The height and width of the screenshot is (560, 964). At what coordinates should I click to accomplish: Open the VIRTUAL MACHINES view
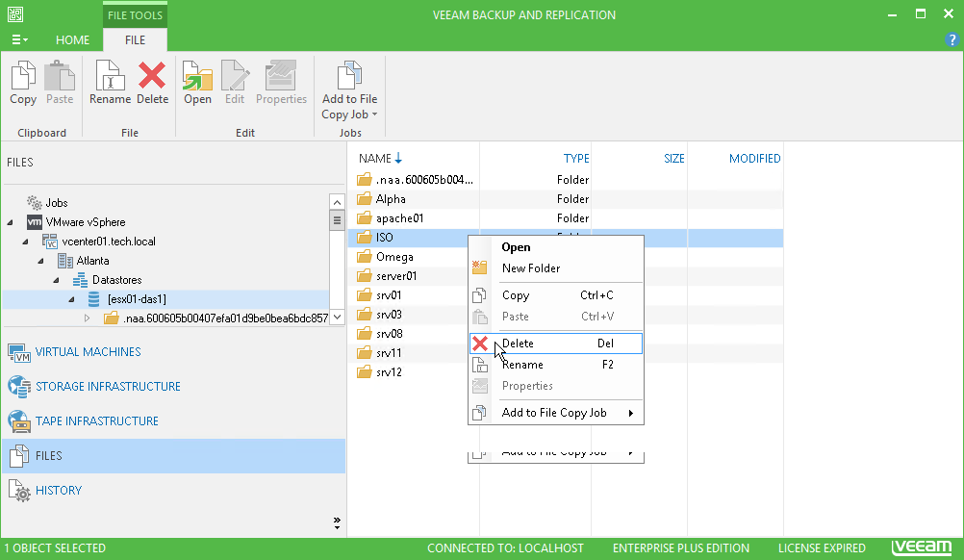click(x=88, y=351)
